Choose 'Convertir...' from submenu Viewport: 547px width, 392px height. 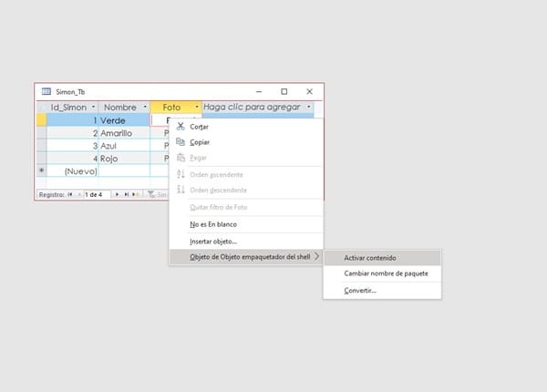click(x=382, y=290)
